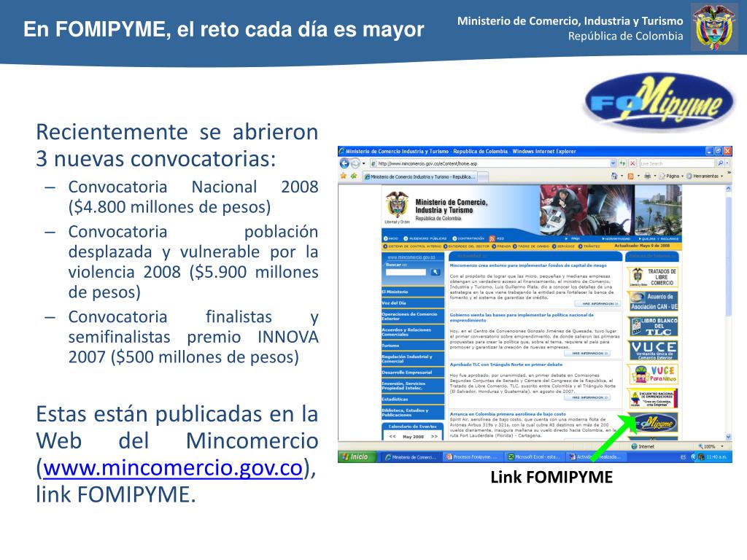This screenshot has width=747, height=560.
Task: Click the Internet Explorer Forward arrow button
Action: [x=355, y=163]
